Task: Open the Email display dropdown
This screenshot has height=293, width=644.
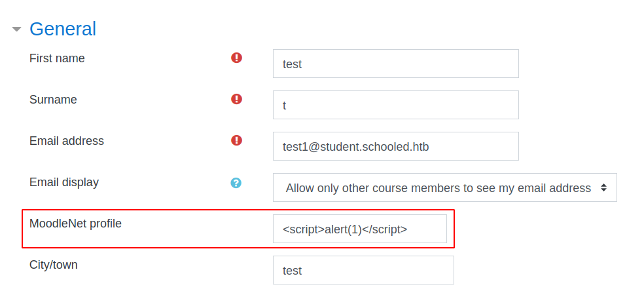Action: [438, 187]
